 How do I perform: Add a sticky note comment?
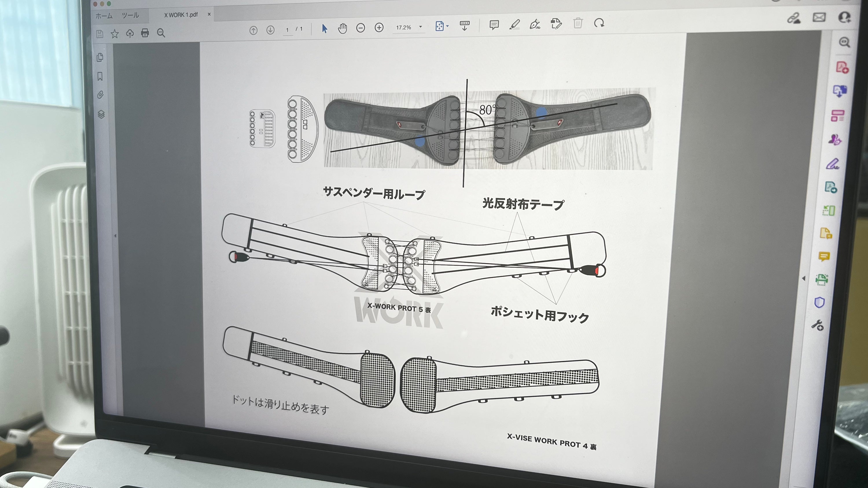[494, 25]
